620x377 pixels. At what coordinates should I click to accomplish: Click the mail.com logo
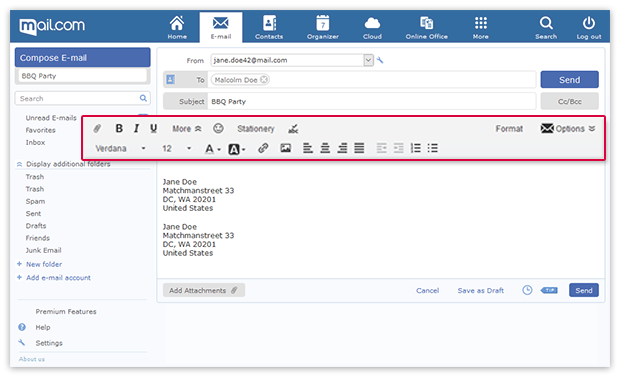52,26
